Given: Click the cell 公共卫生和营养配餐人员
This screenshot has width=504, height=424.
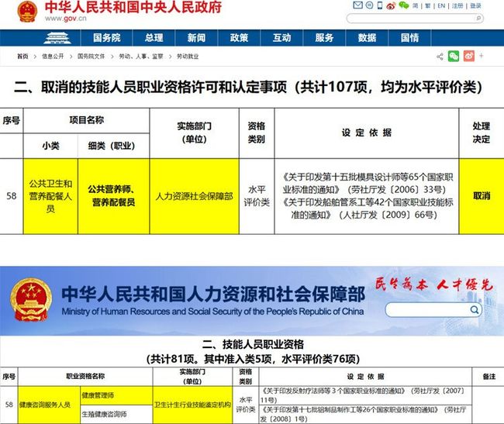Looking at the screenshot, I should pos(50,196).
